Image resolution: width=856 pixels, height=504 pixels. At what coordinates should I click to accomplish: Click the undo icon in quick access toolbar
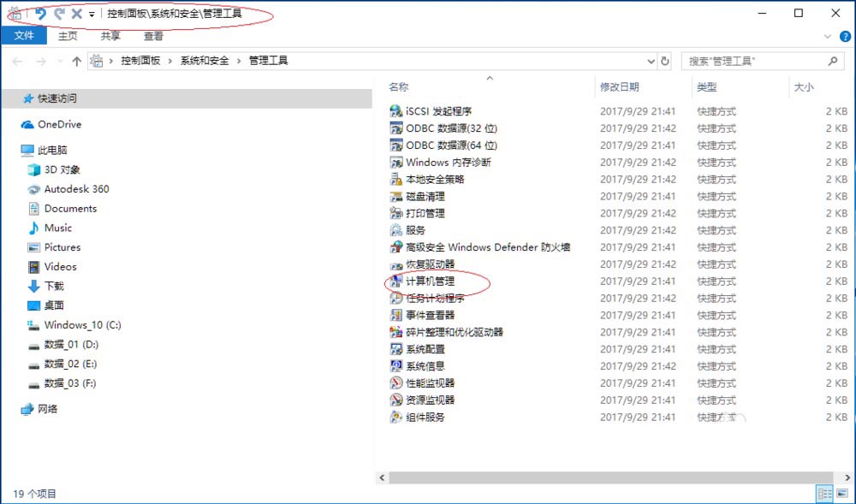coord(40,14)
